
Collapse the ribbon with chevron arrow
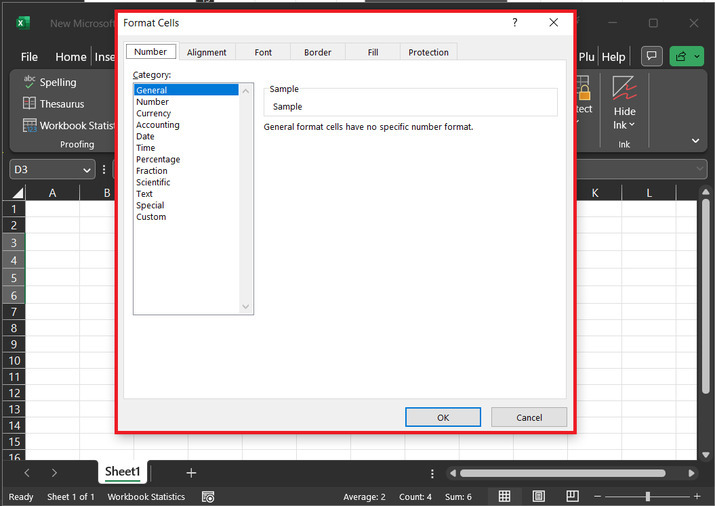tap(695, 142)
